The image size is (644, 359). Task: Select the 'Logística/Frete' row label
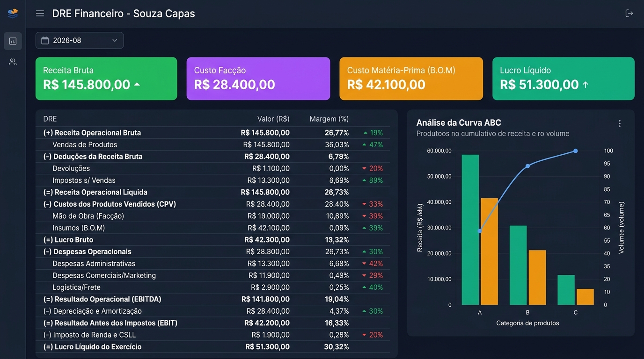click(x=76, y=287)
